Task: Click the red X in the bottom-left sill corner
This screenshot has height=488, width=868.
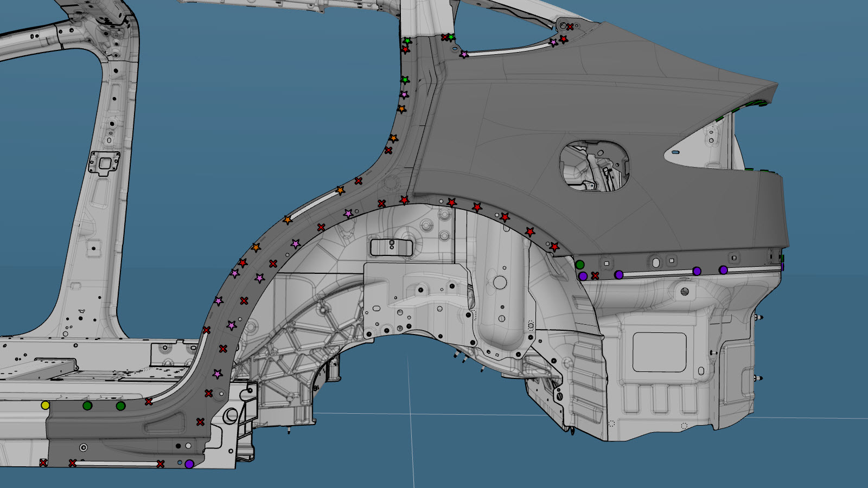Action: [x=43, y=463]
